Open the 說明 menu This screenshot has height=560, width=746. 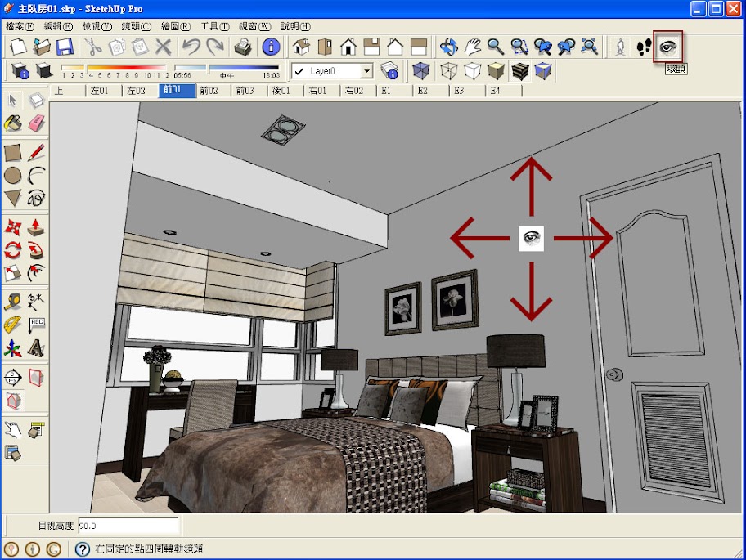(295, 26)
